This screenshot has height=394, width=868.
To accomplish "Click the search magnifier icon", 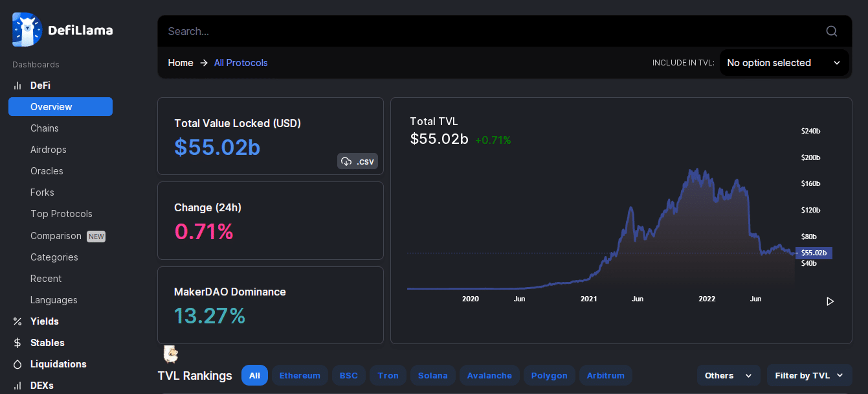I will pyautogui.click(x=832, y=31).
